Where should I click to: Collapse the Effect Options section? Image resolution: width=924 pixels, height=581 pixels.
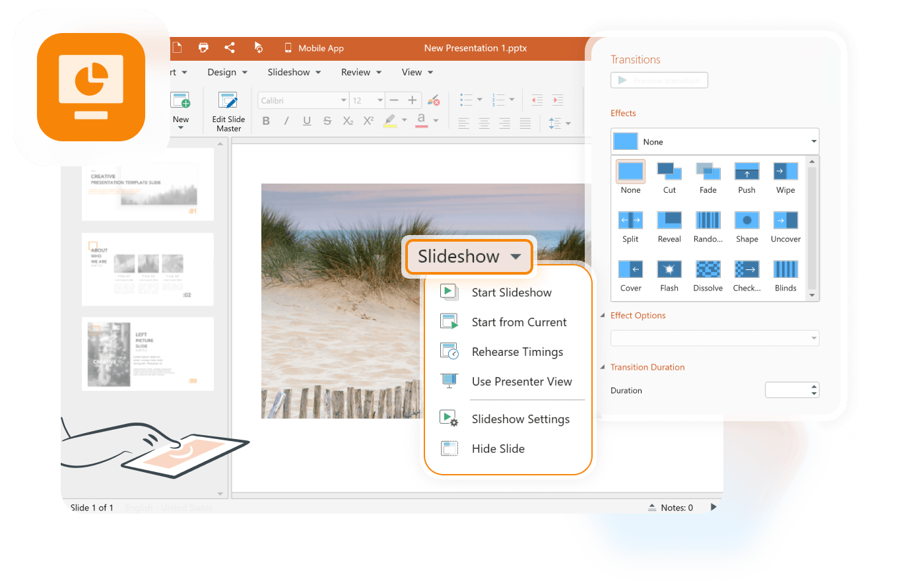coord(603,316)
